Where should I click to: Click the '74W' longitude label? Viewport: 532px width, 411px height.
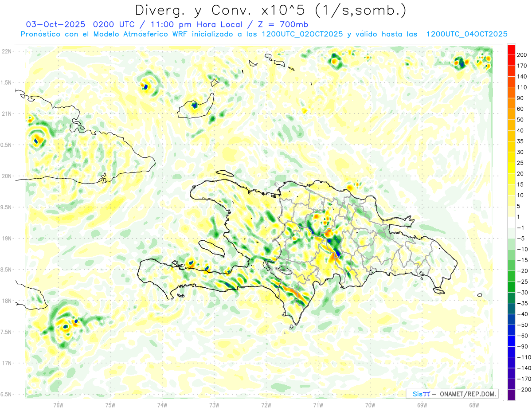click(x=162, y=404)
